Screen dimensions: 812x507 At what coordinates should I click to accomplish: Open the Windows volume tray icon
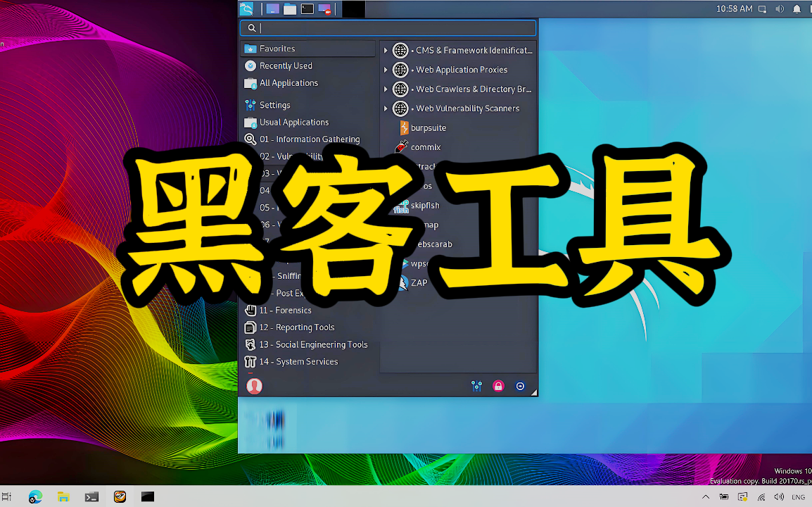(x=779, y=497)
